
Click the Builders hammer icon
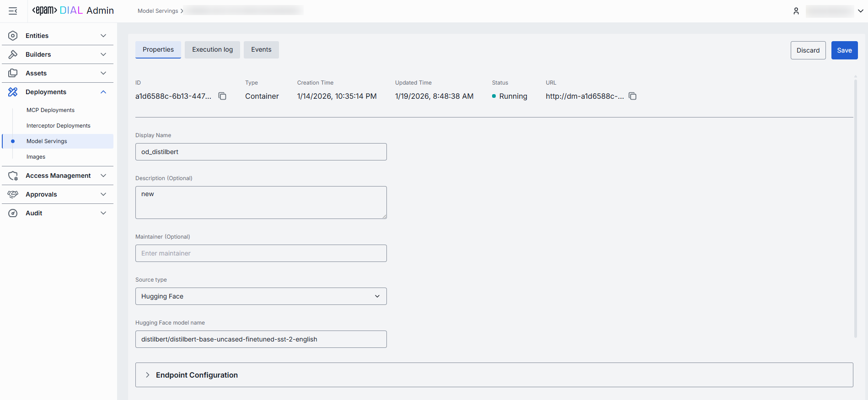pos(13,54)
